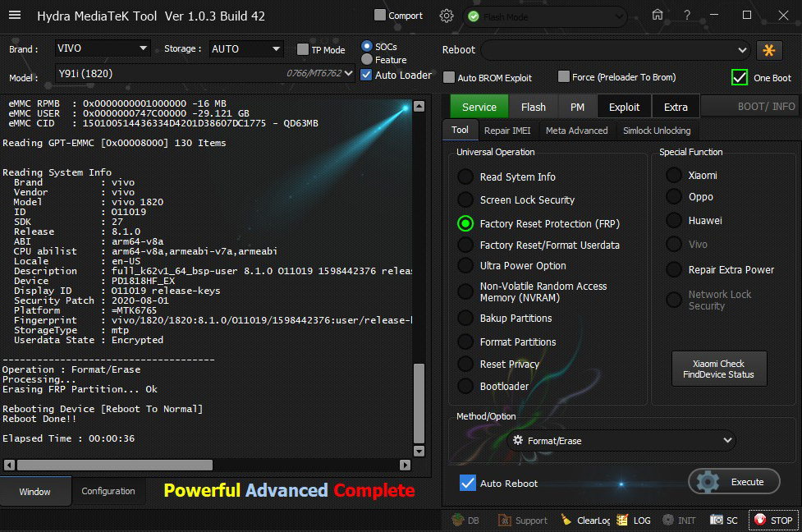Open the Repair IMEI tab
The image size is (802, 532).
click(507, 131)
